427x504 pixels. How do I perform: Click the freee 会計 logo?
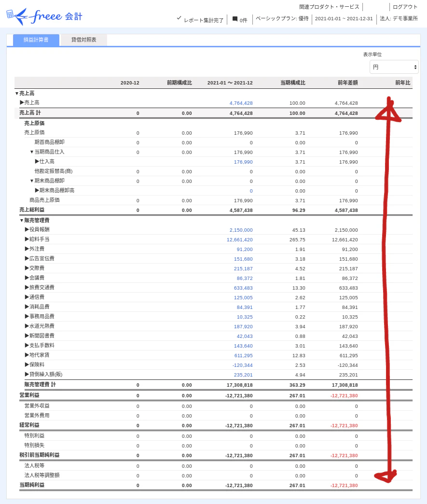click(x=44, y=16)
